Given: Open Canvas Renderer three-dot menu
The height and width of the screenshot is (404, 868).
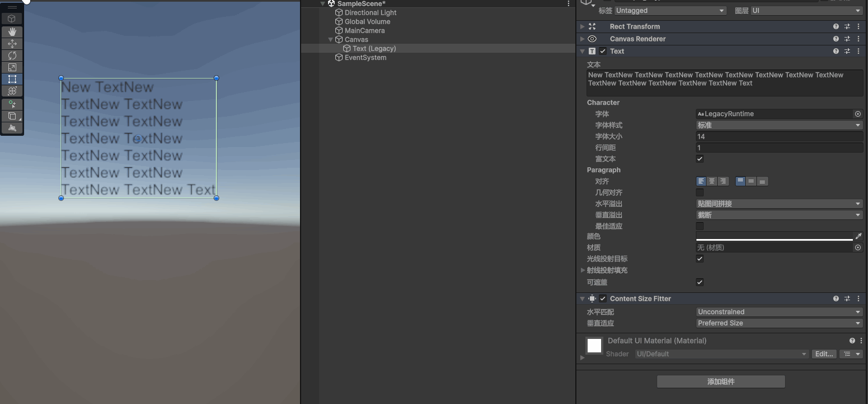Looking at the screenshot, I should (858, 39).
